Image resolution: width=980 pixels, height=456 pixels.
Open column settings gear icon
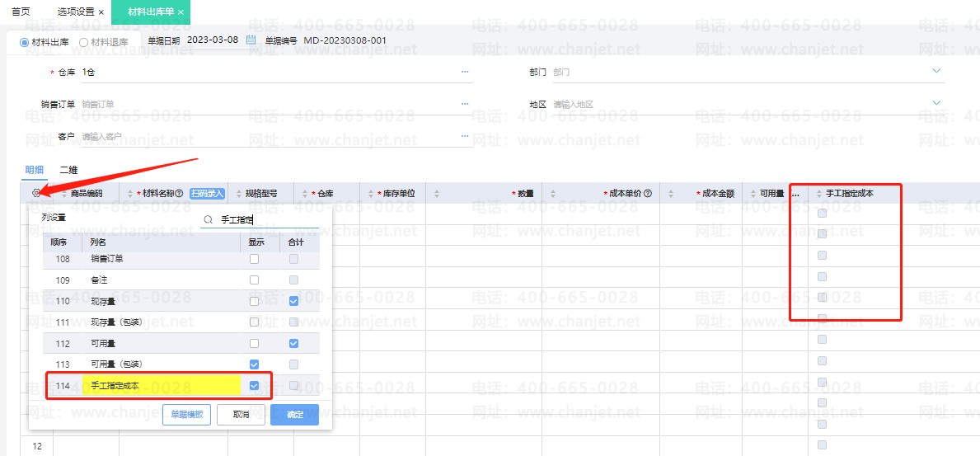click(36, 193)
